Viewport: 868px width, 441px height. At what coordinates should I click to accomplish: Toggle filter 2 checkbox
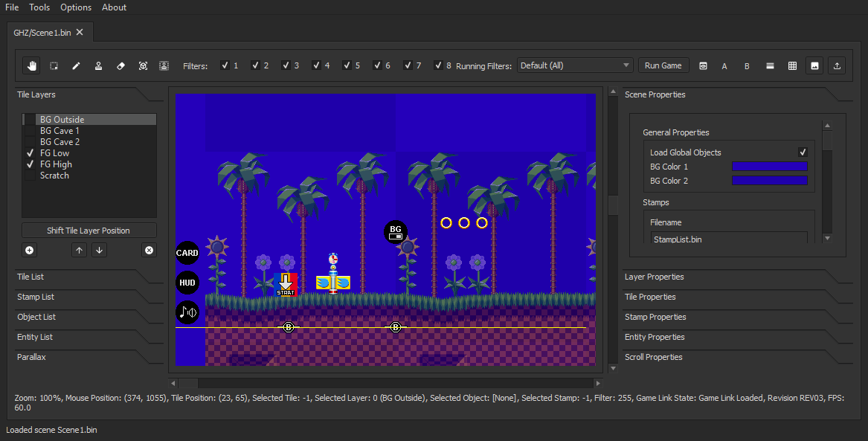[x=255, y=65]
